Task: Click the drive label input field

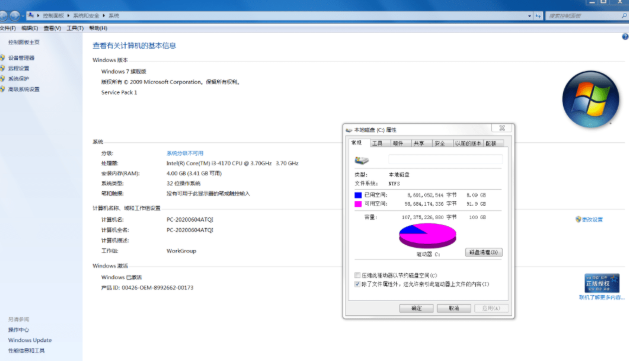Action: (445, 160)
